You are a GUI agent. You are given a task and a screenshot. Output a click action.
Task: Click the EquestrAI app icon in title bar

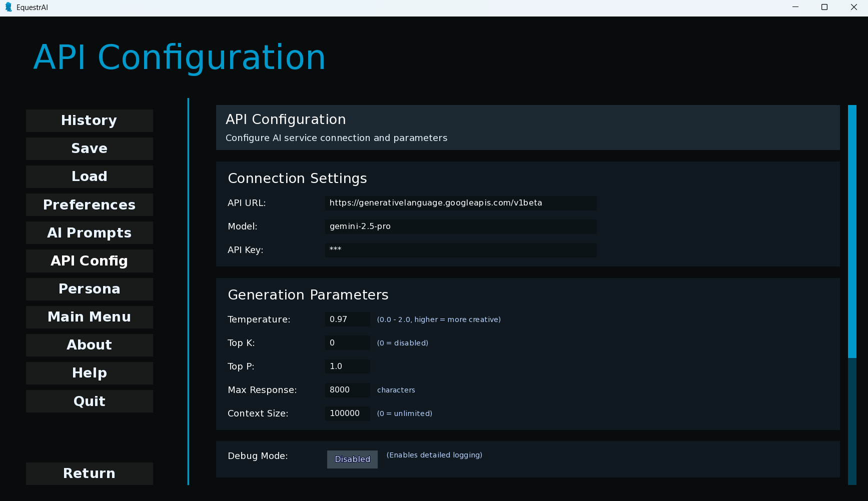(8, 7)
